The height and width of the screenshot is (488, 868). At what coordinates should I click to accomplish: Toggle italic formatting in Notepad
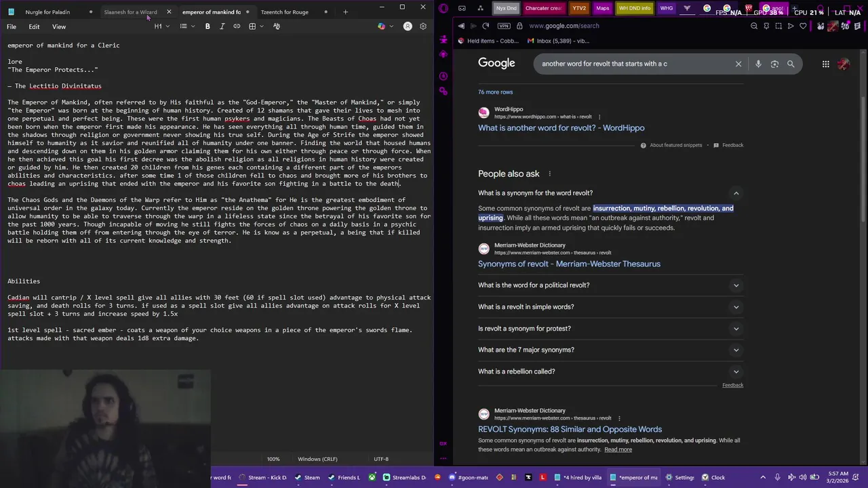(x=222, y=26)
